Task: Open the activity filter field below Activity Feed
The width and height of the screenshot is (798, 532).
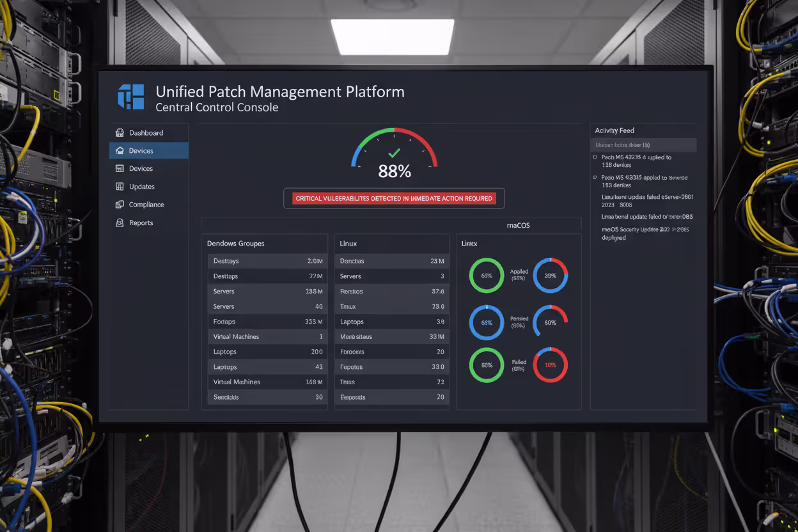Action: point(643,145)
